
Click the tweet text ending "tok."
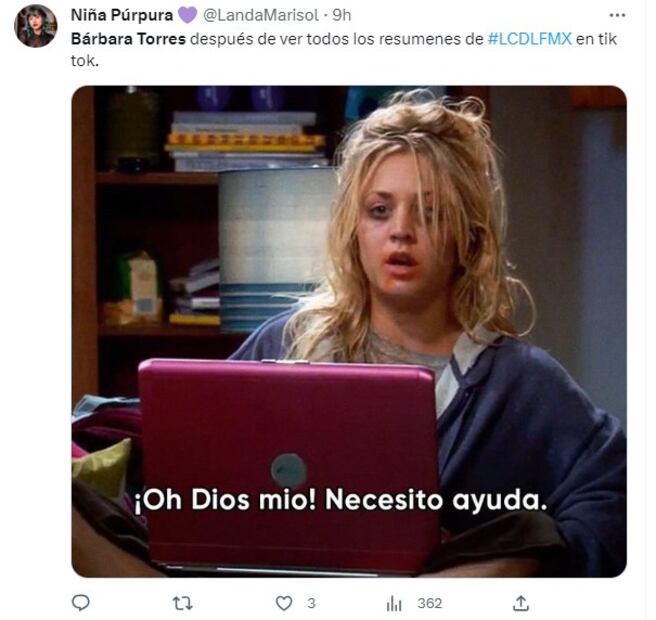[x=344, y=50]
